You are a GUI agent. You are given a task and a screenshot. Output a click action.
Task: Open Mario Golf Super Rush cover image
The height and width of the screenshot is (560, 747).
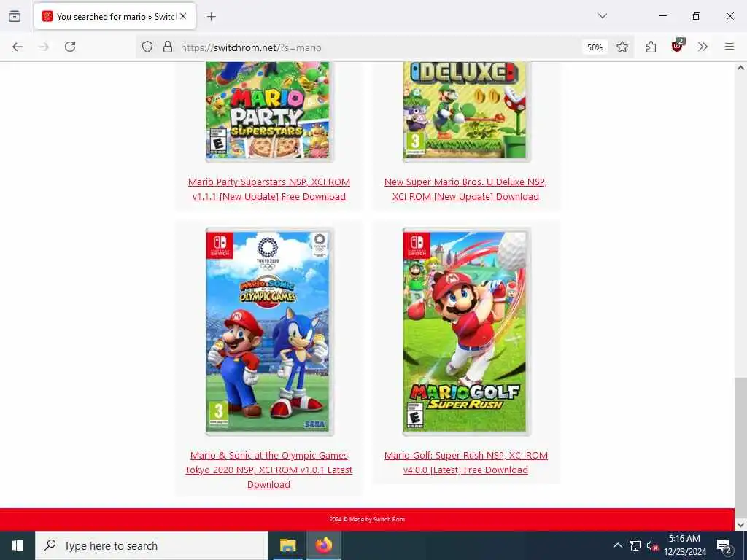point(466,332)
